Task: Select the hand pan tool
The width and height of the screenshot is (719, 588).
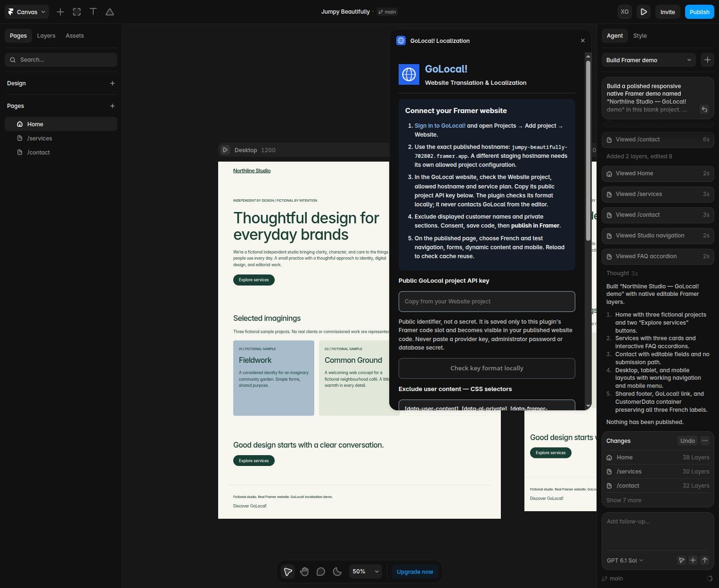Action: (x=304, y=572)
